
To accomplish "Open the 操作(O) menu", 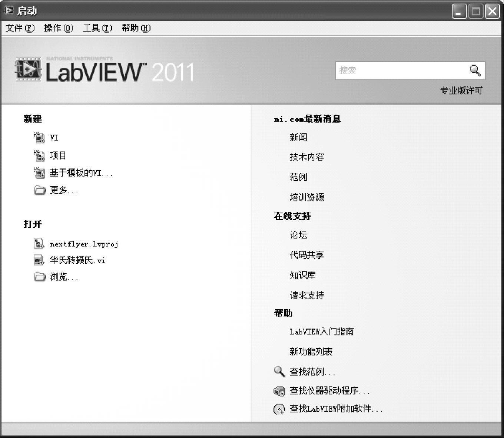I will 59,28.
